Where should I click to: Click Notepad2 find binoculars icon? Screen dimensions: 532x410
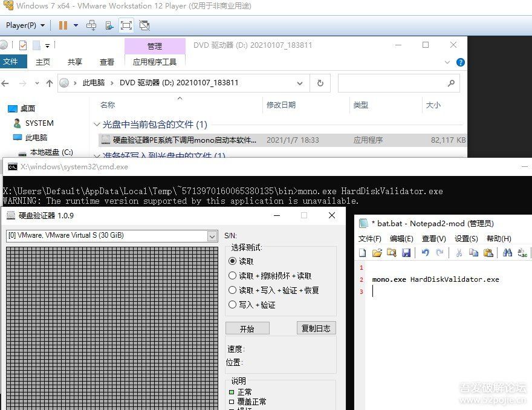click(507, 253)
